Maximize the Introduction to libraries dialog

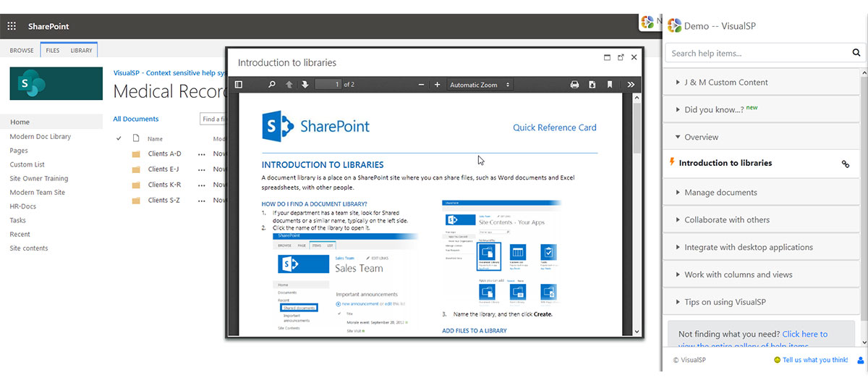click(608, 57)
